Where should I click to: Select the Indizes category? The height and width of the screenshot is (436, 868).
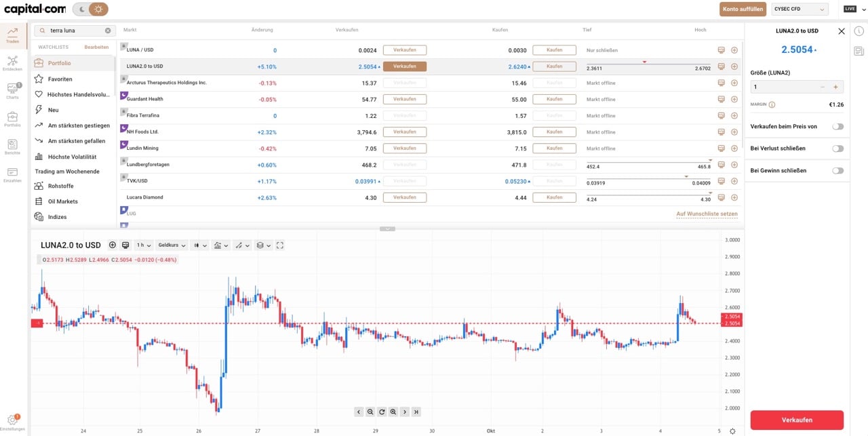click(72, 217)
